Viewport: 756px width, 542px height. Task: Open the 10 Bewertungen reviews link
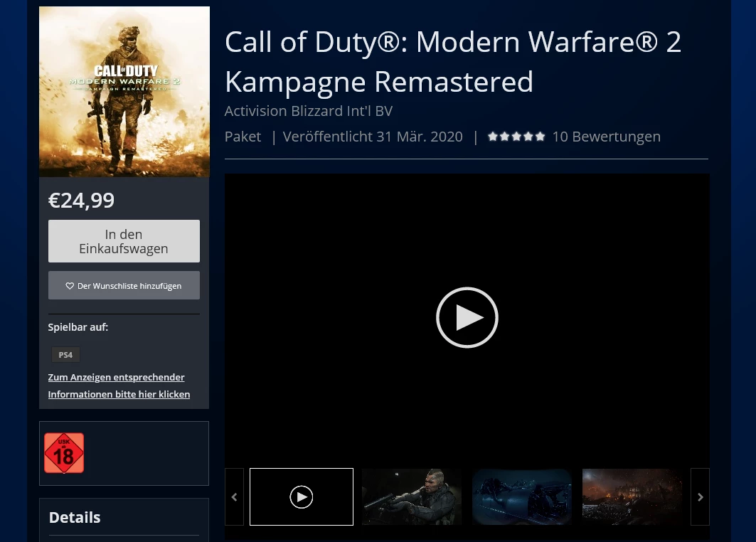pos(606,136)
